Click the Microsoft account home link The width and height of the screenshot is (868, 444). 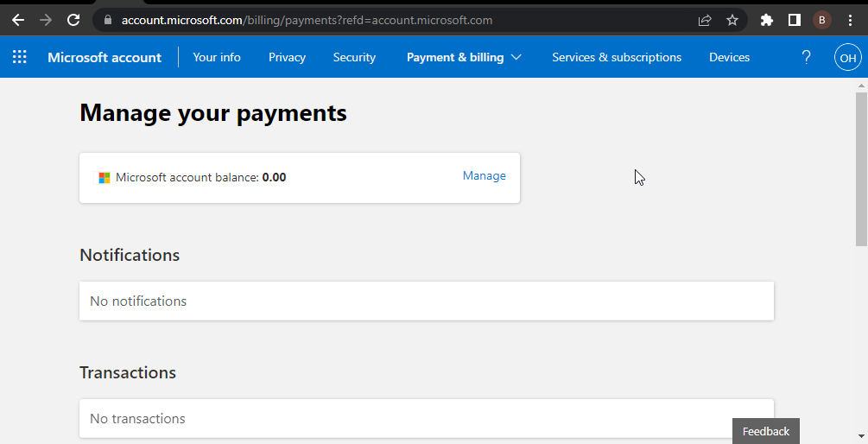[105, 58]
